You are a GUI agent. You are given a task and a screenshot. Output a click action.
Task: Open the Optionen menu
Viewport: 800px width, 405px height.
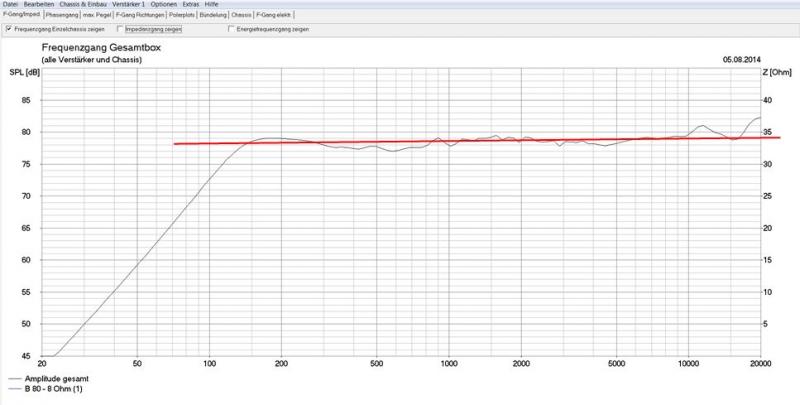click(x=164, y=4)
